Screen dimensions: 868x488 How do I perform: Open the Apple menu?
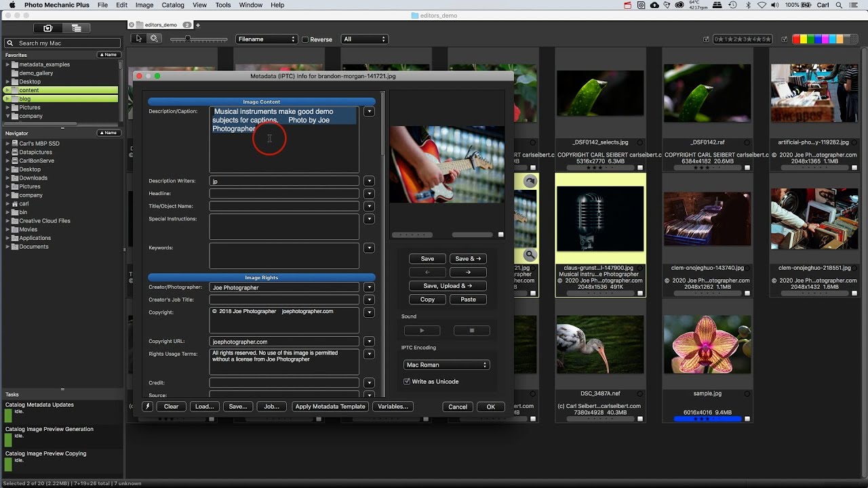click(x=12, y=5)
